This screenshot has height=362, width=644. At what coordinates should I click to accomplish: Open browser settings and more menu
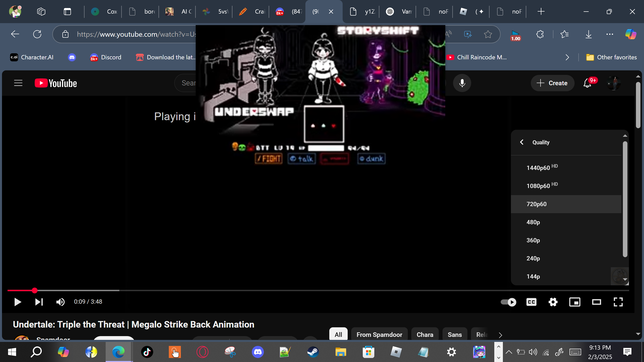[x=610, y=34]
